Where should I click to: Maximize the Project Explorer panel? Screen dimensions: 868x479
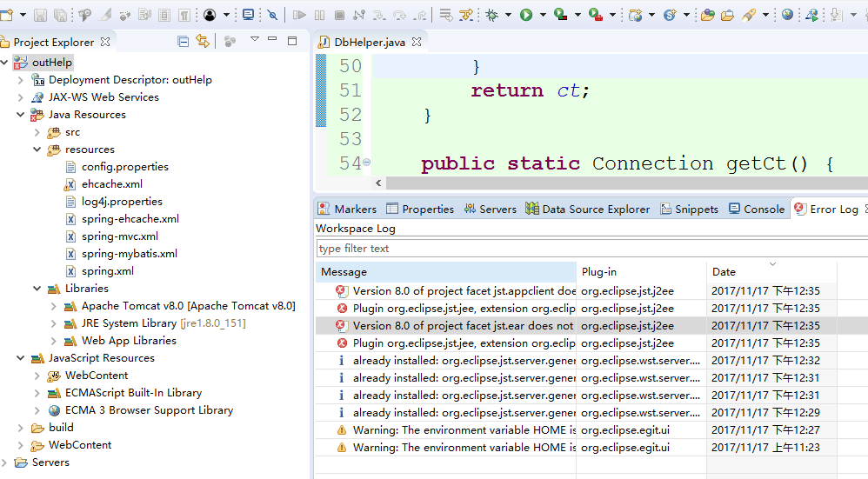291,40
